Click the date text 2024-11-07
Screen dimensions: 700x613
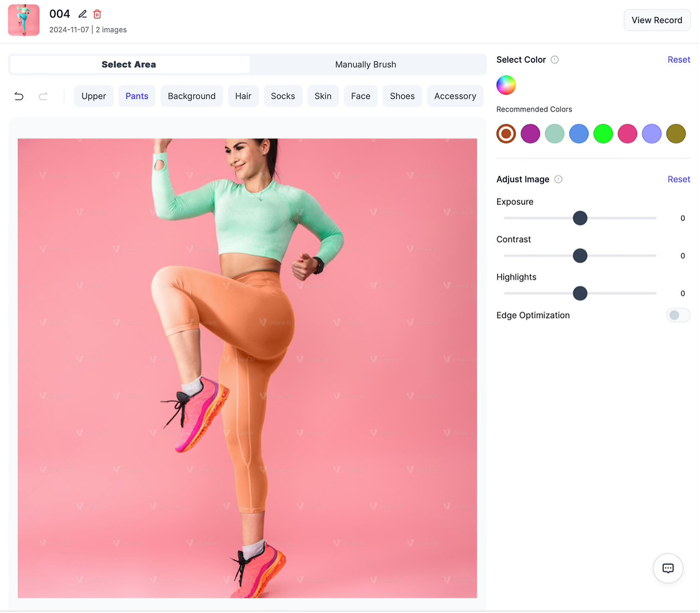coord(69,30)
